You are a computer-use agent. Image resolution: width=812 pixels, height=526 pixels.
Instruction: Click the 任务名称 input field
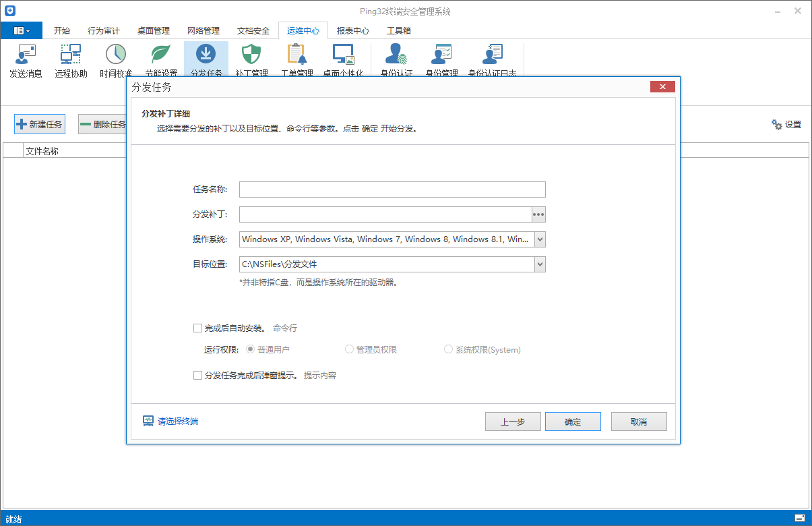(392, 189)
